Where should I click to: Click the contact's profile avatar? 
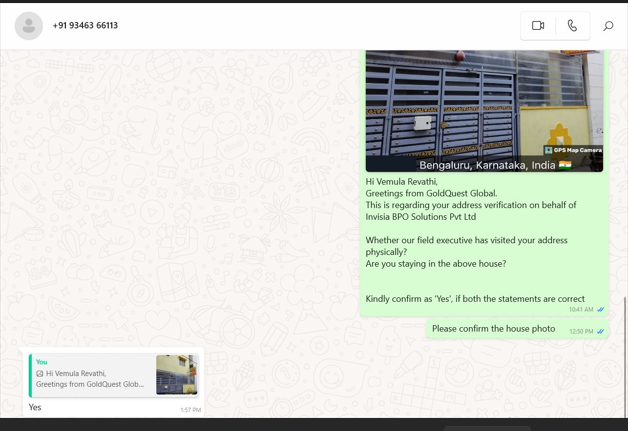(x=29, y=26)
